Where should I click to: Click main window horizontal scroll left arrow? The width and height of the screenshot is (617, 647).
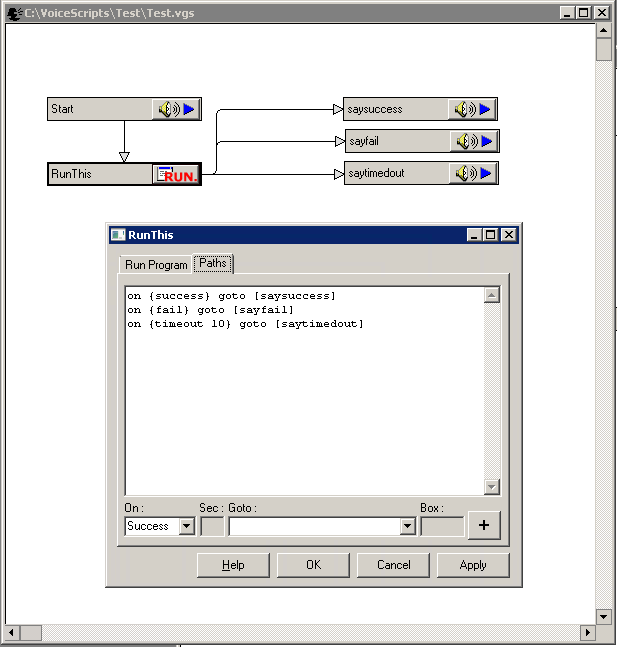tap(12, 632)
